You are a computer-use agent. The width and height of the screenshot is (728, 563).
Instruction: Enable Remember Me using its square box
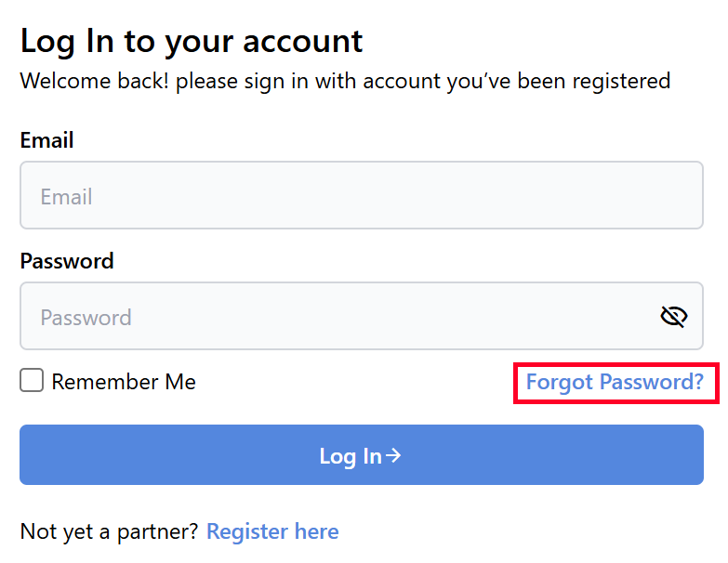point(32,381)
